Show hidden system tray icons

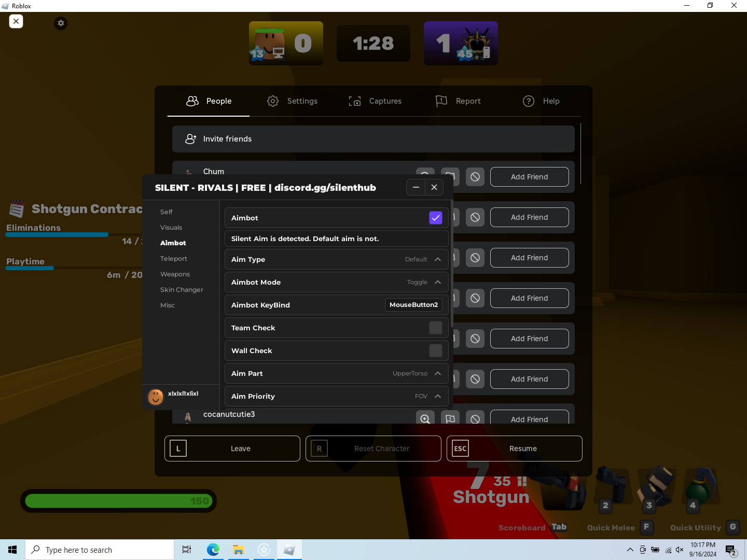click(630, 550)
